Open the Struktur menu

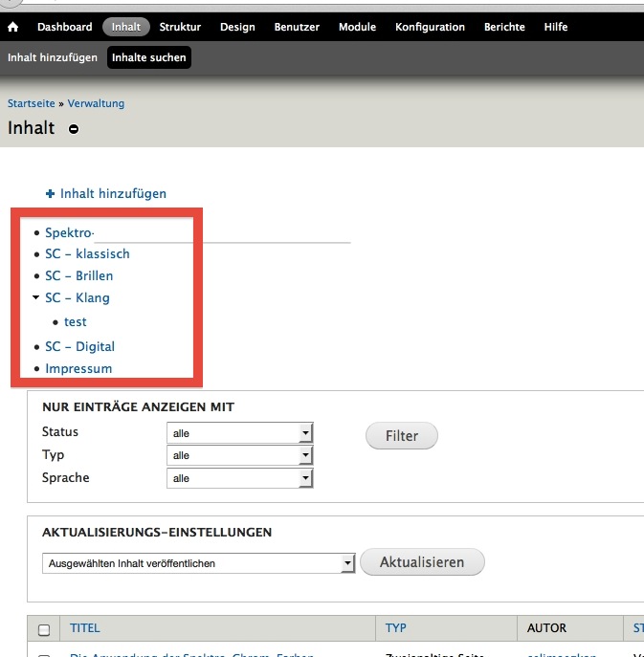[x=180, y=28]
